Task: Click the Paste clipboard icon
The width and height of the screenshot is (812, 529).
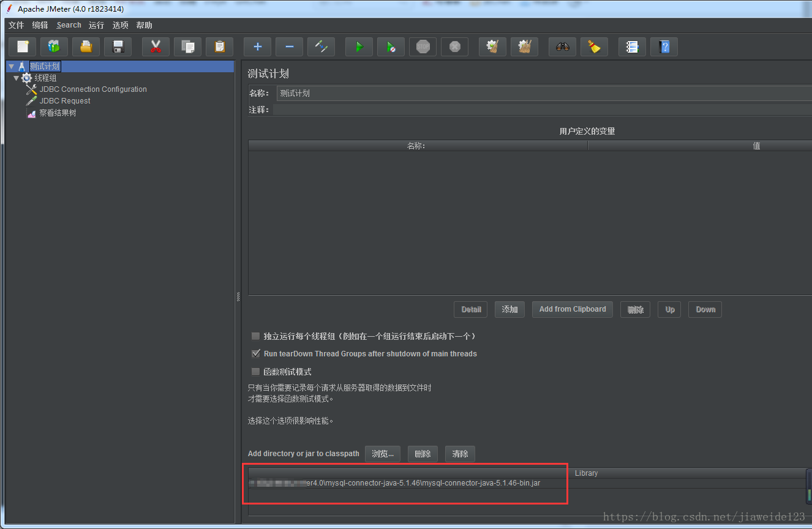Action: (220, 47)
